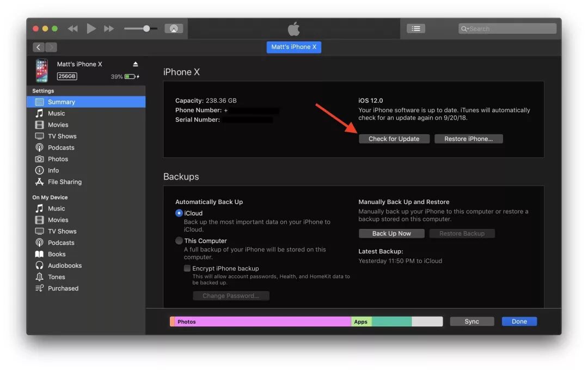The width and height of the screenshot is (588, 370).
Task: Open Movies under On My Device
Action: coord(86,220)
